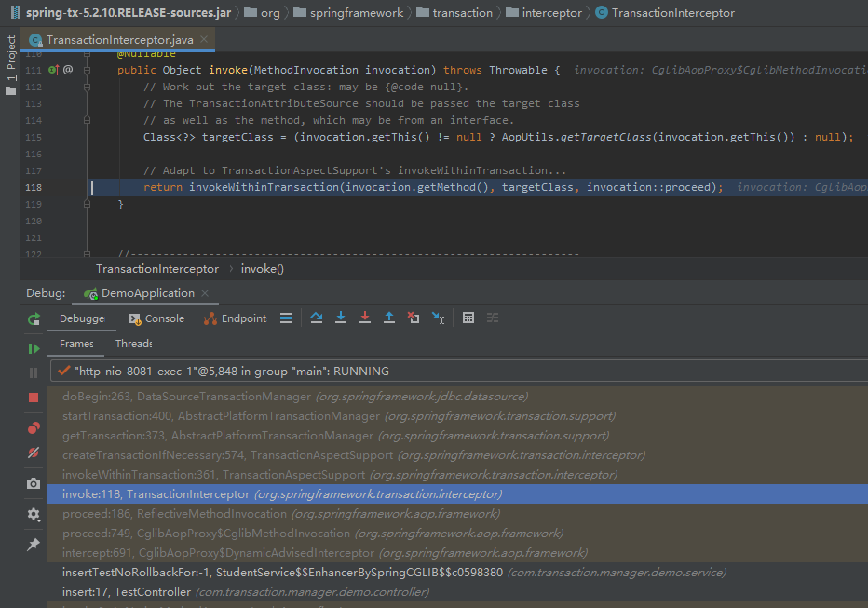Resume program execution
The width and height of the screenshot is (868, 608).
tap(34, 348)
